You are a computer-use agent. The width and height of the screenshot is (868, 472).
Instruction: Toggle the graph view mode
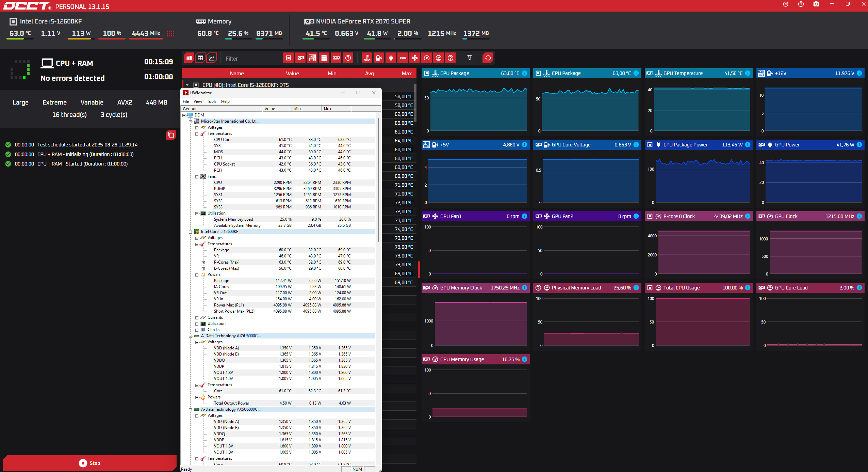[x=212, y=58]
